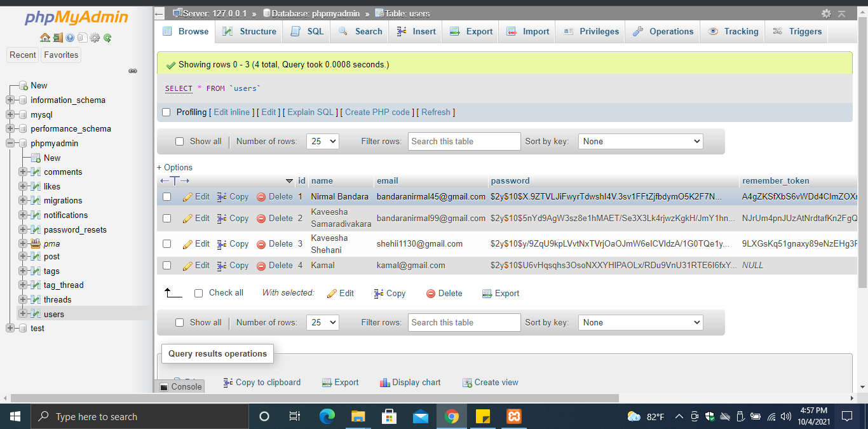Open the XAMPP icon in the taskbar
868x429 pixels.
point(513,416)
